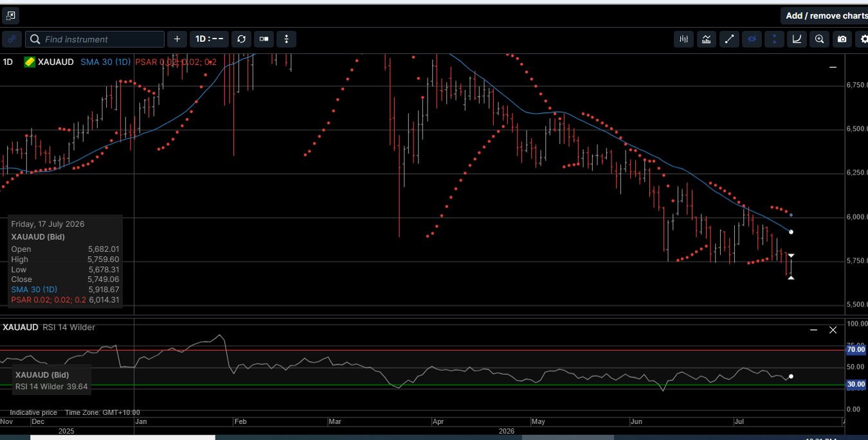The height and width of the screenshot is (440, 868).
Task: Click the Indicative price label
Action: pos(33,412)
